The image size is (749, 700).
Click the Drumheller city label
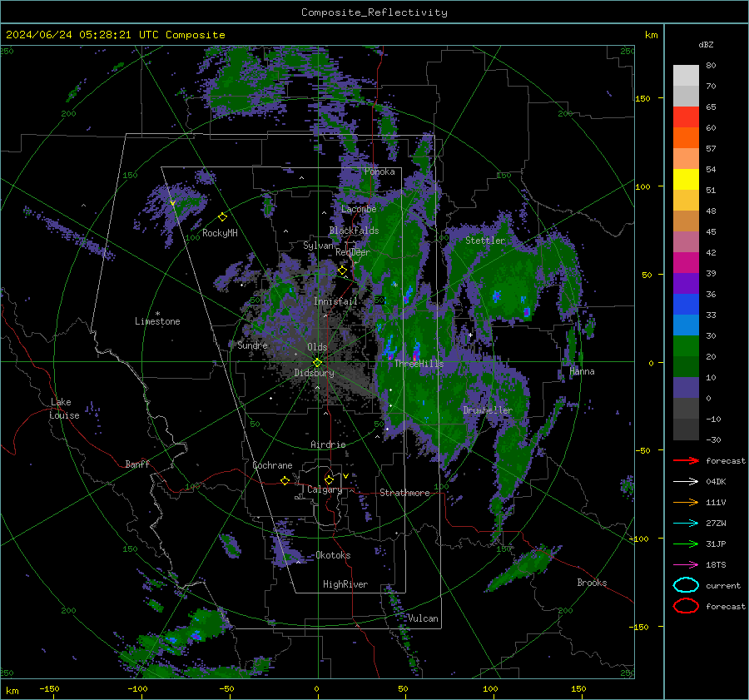(x=488, y=410)
